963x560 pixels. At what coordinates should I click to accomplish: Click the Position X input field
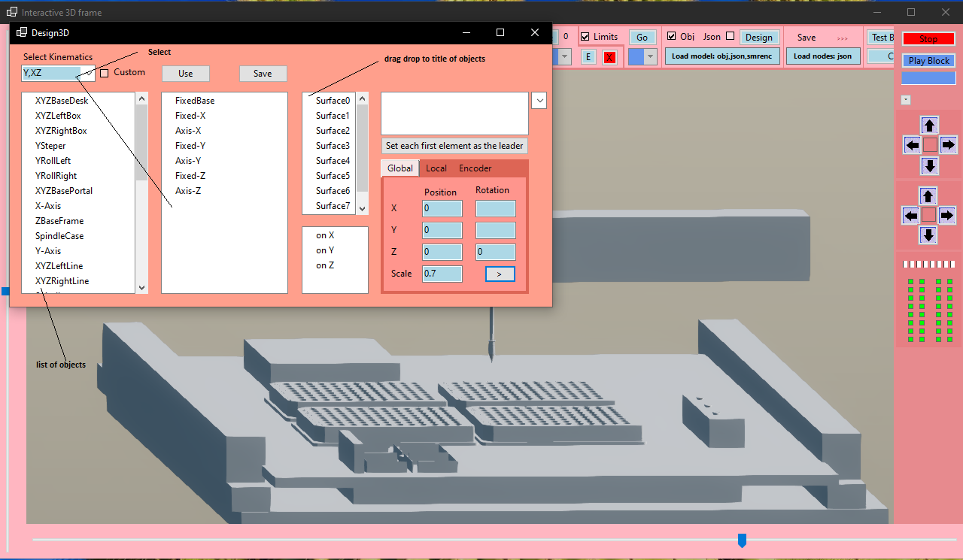[442, 208]
